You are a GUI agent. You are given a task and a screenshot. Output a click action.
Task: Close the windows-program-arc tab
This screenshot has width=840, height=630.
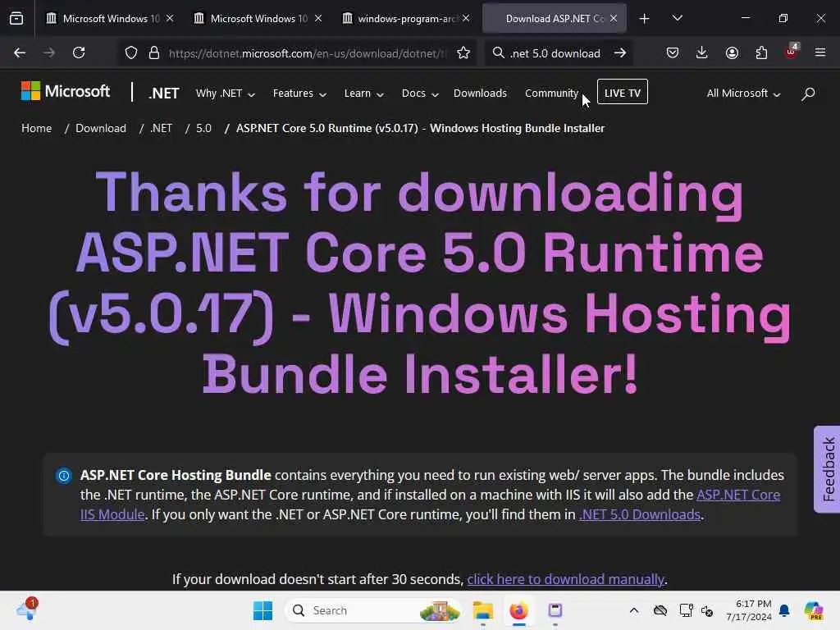(466, 18)
